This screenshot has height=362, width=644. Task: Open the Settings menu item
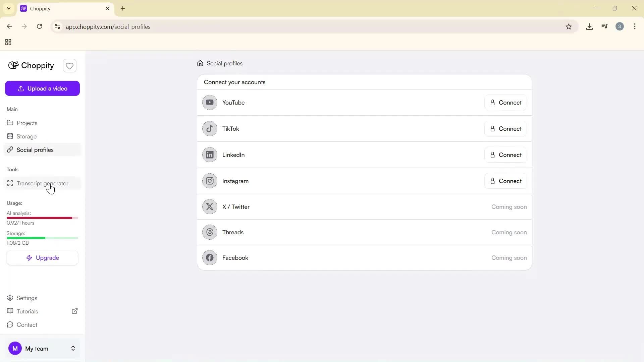click(26, 298)
